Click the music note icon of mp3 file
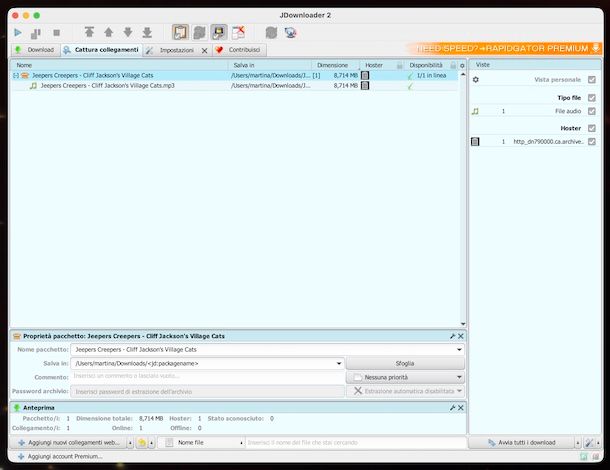 coord(33,86)
